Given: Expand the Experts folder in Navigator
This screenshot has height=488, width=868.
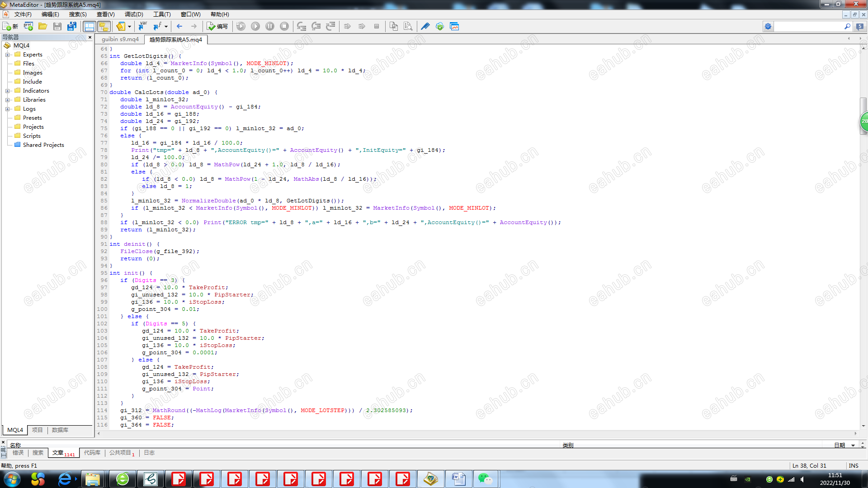Looking at the screenshot, I should coord(7,55).
